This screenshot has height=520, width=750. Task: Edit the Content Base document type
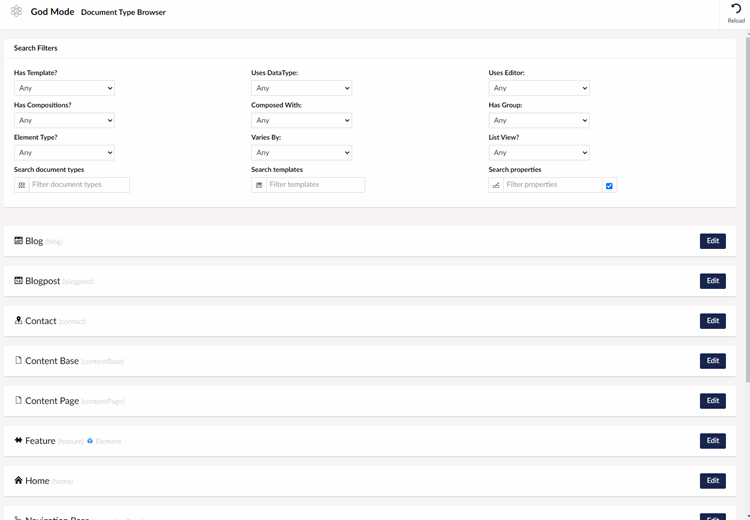tap(713, 361)
